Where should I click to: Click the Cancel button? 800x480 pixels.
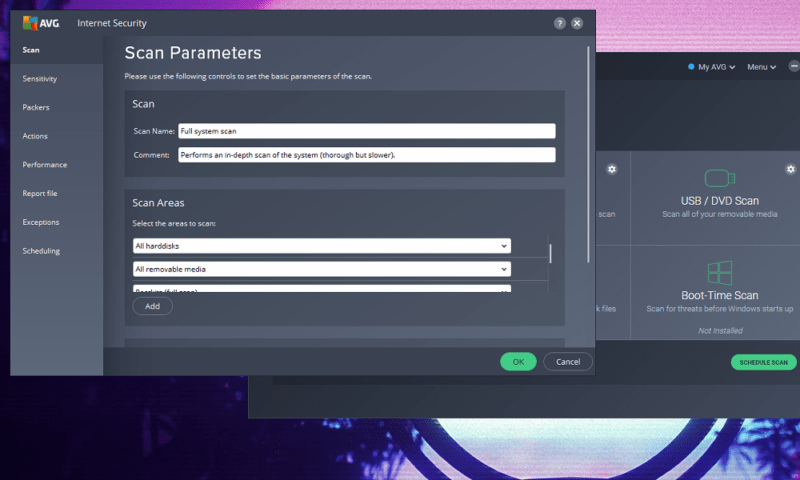click(x=568, y=362)
